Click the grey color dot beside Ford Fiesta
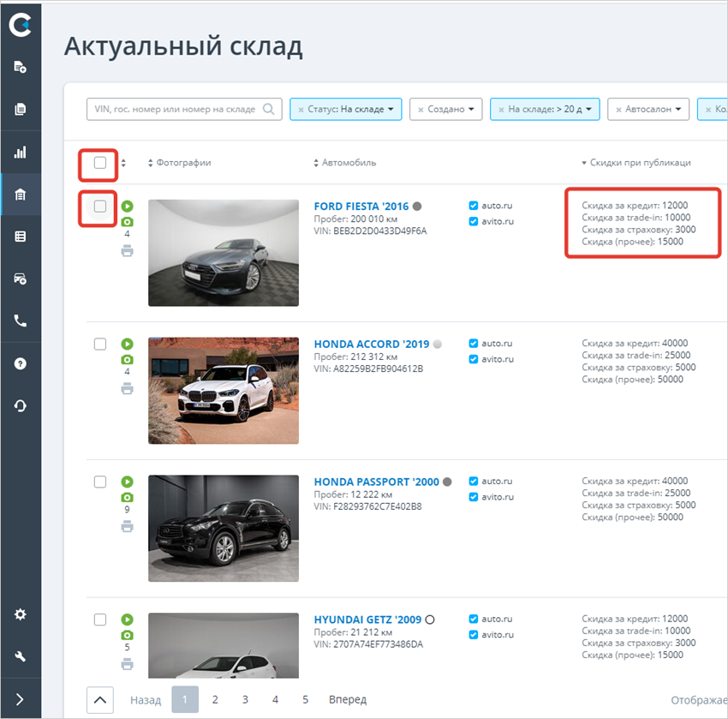The height and width of the screenshot is (719, 728). [x=417, y=207]
